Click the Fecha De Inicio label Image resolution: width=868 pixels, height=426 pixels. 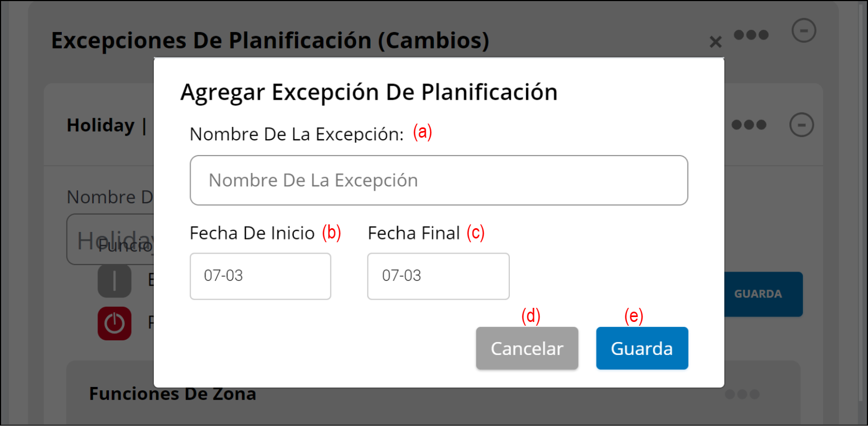252,233
